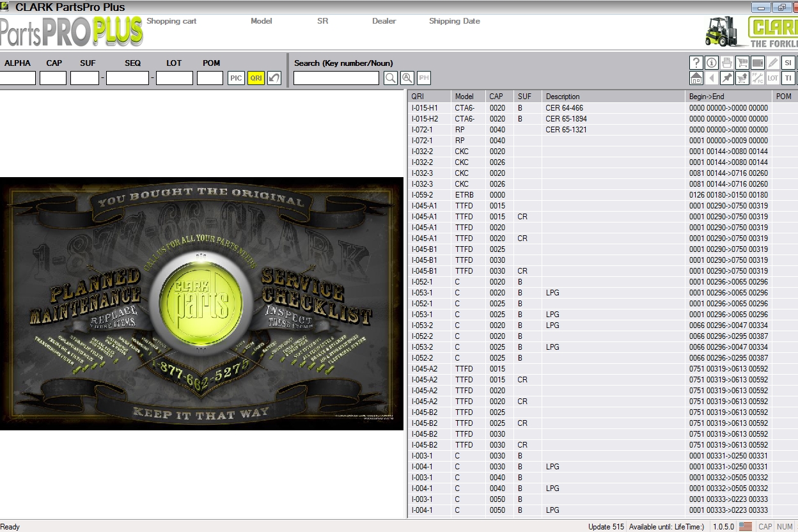Click the Clark parts promotional image
This screenshot has height=532, width=798.
coord(201,304)
